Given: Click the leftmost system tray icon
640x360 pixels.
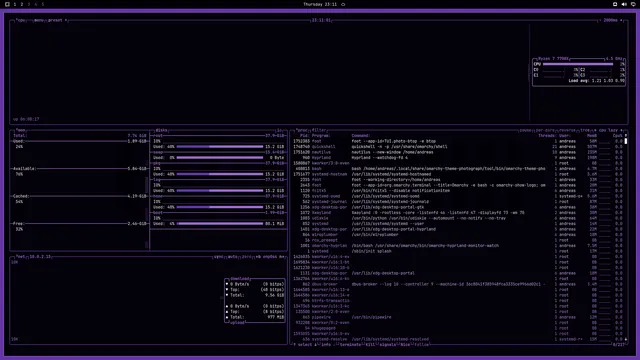Looking at the screenshot, I should 615,4.
